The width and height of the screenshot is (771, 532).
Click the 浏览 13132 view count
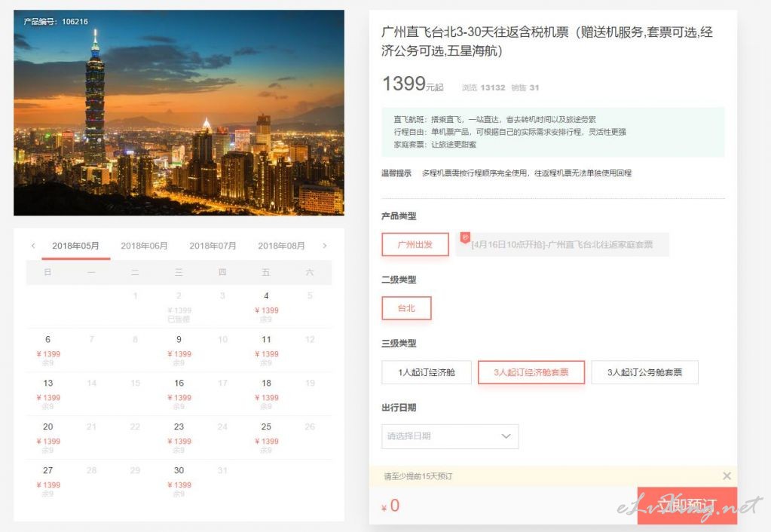pyautogui.click(x=483, y=87)
